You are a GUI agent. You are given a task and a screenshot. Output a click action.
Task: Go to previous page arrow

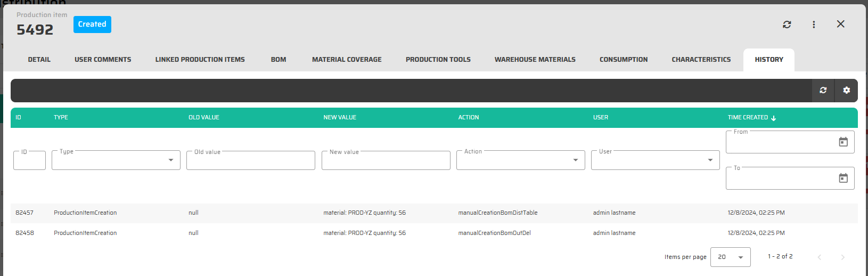coord(819,257)
